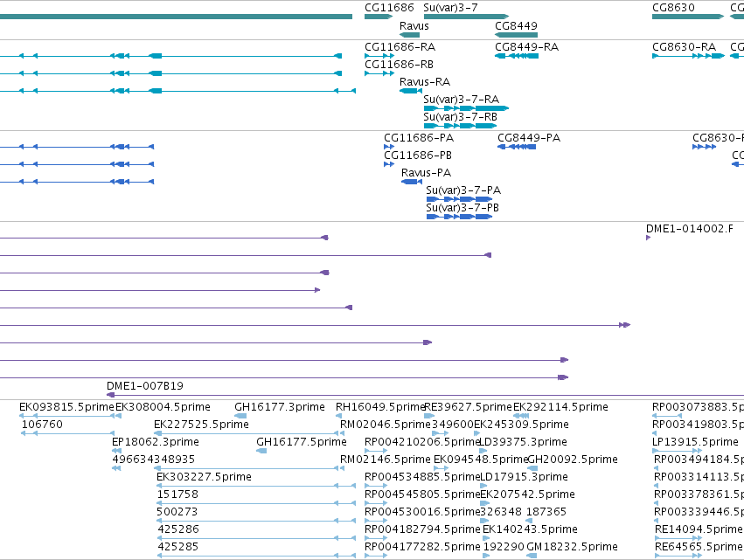This screenshot has width=744, height=560.
Task: Select the CG8449 gene label
Action: click(516, 25)
